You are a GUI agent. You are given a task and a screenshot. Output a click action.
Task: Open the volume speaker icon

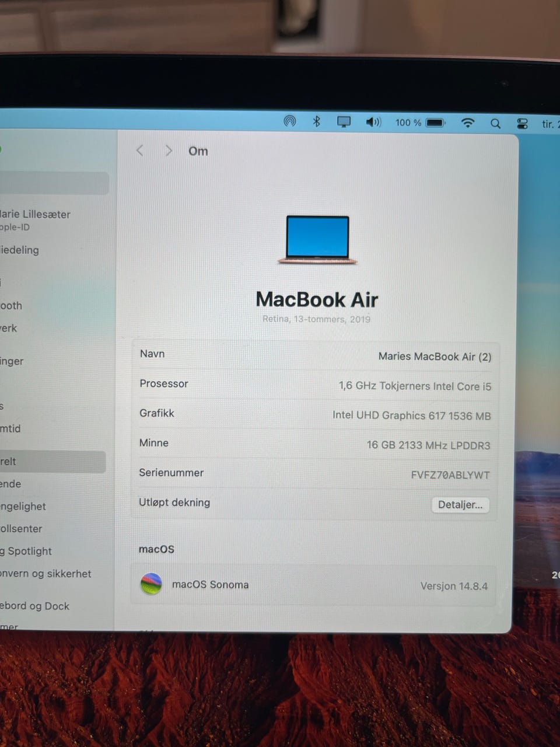point(373,122)
